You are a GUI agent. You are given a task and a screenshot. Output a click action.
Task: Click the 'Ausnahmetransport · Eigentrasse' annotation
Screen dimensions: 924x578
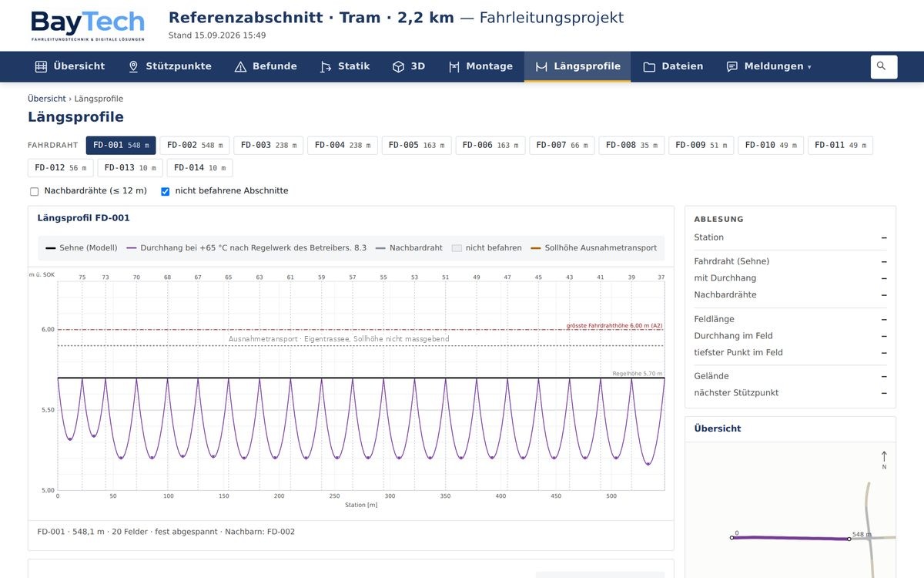339,339
